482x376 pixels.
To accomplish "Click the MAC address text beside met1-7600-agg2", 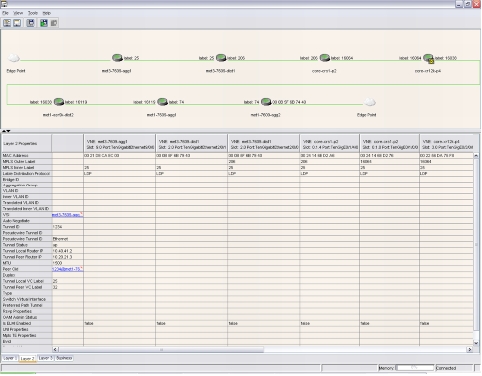I will point(289,102).
